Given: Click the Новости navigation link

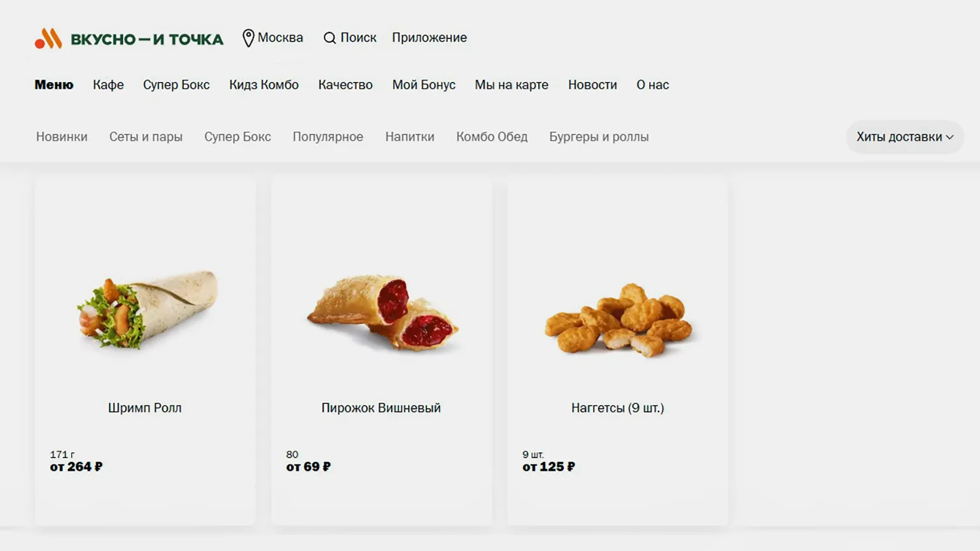Looking at the screenshot, I should click(x=592, y=85).
